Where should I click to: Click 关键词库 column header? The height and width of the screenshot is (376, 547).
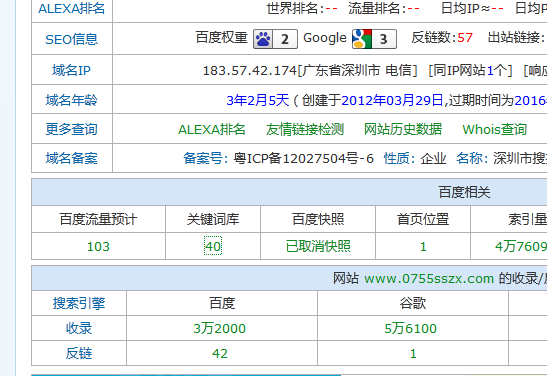point(213,219)
